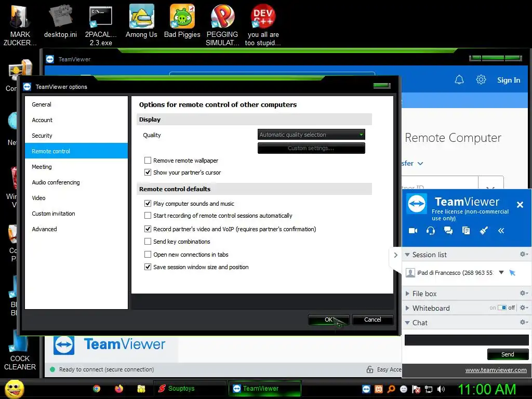The image size is (532, 399).
Task: Uncheck Record partner's video and VoIP
Action: [x=148, y=229]
